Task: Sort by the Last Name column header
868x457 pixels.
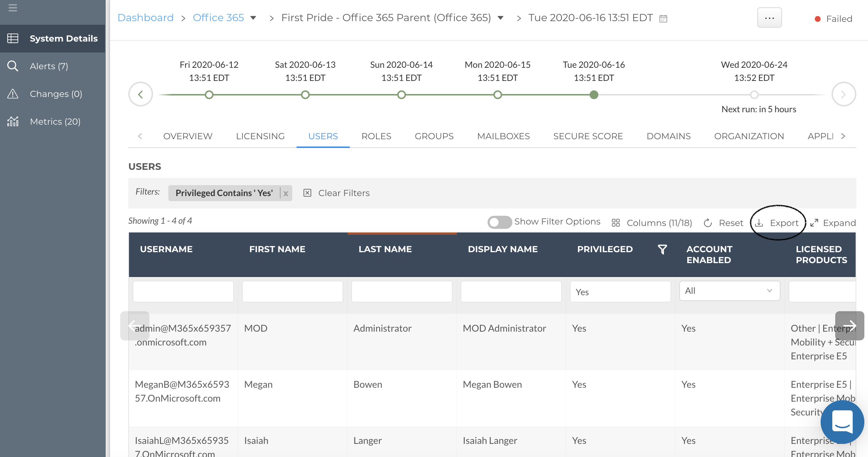Action: tap(385, 249)
